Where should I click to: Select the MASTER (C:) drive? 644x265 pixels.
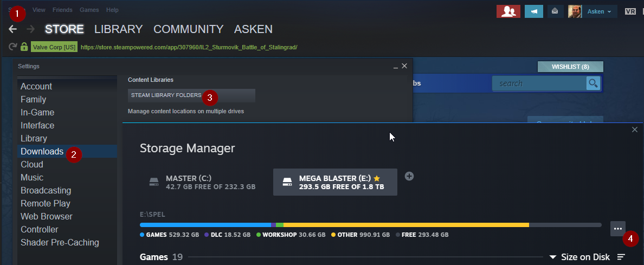click(x=203, y=182)
